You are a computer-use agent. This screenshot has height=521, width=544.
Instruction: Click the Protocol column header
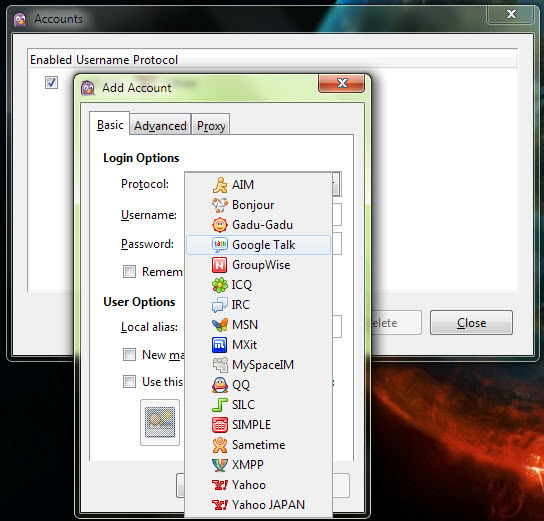click(x=155, y=60)
